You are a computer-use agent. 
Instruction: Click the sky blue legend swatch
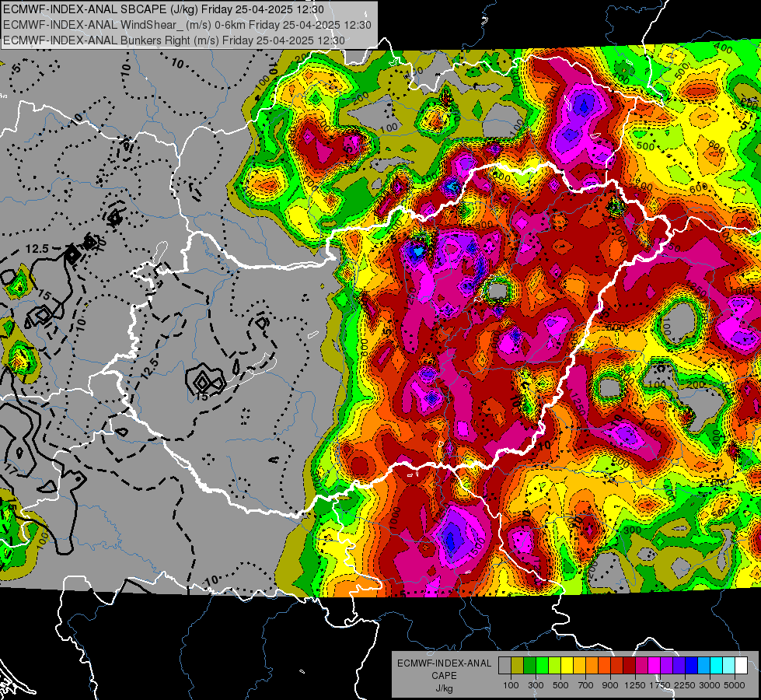pyautogui.click(x=703, y=665)
